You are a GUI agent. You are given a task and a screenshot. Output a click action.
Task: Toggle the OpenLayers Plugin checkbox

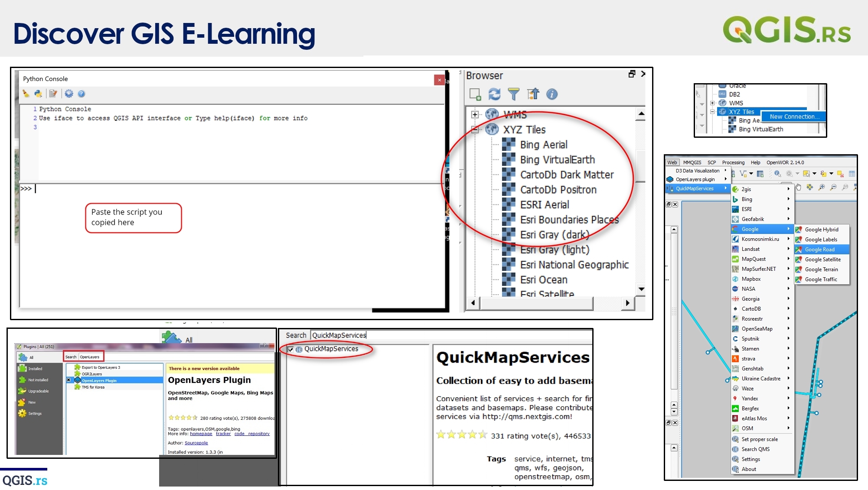[69, 380]
